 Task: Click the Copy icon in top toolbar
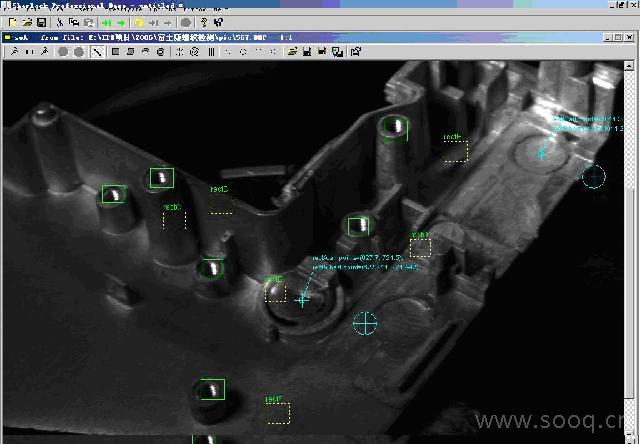(74, 22)
